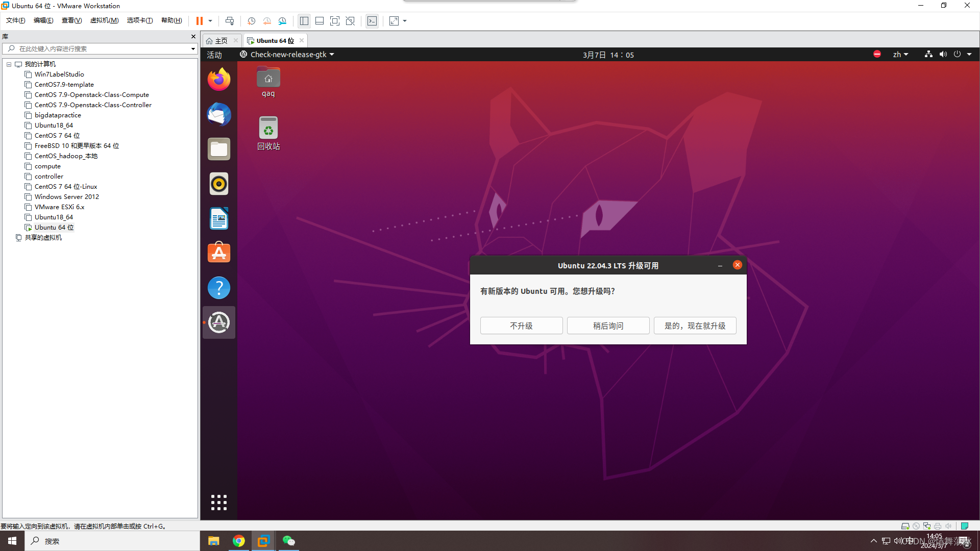This screenshot has width=980, height=551.
Task: Open Software Updater icon in dock
Action: pyautogui.click(x=219, y=322)
